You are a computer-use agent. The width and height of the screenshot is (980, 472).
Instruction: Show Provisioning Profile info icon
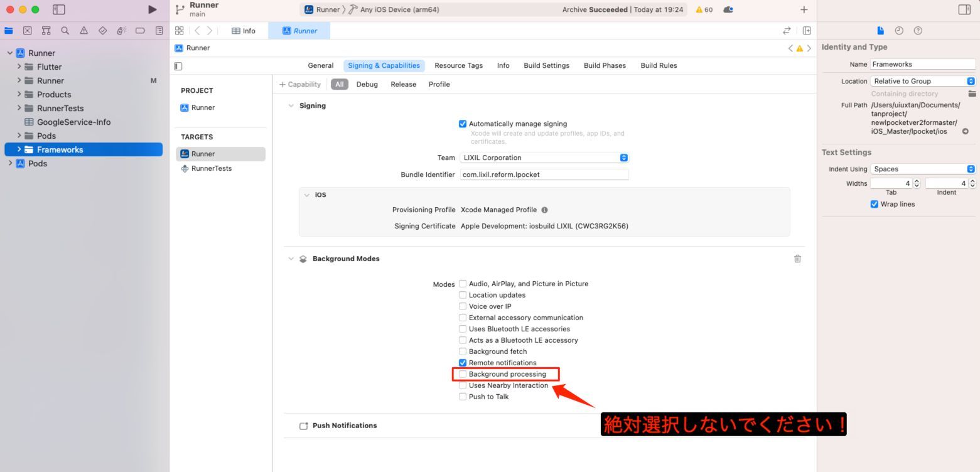point(544,210)
